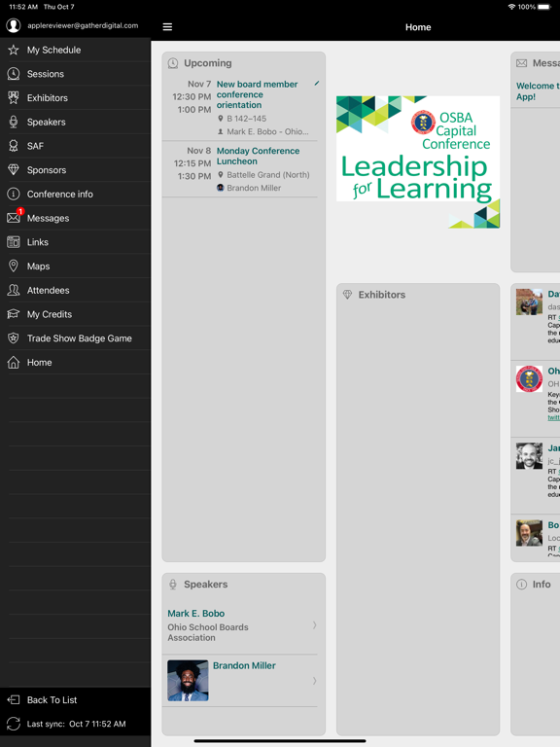Image resolution: width=560 pixels, height=747 pixels.
Task: Click the SAF ribbon icon
Action: pos(14,146)
